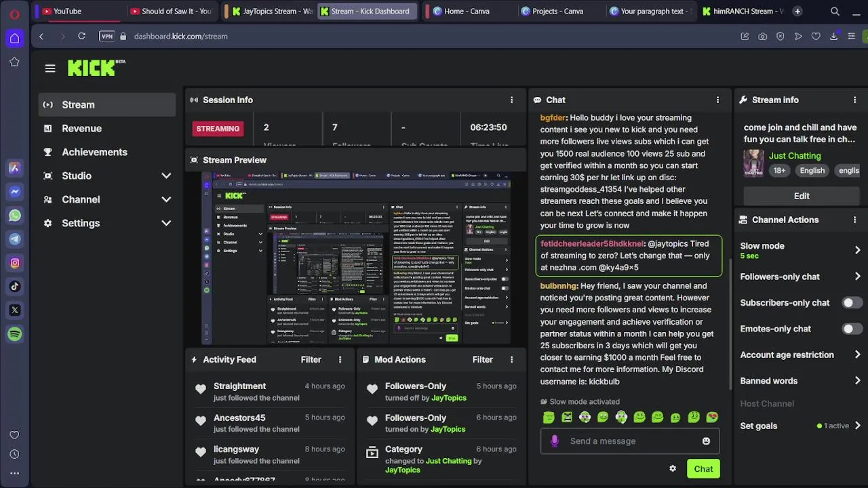Click the Send a message input field
The height and width of the screenshot is (488, 868).
(x=630, y=441)
